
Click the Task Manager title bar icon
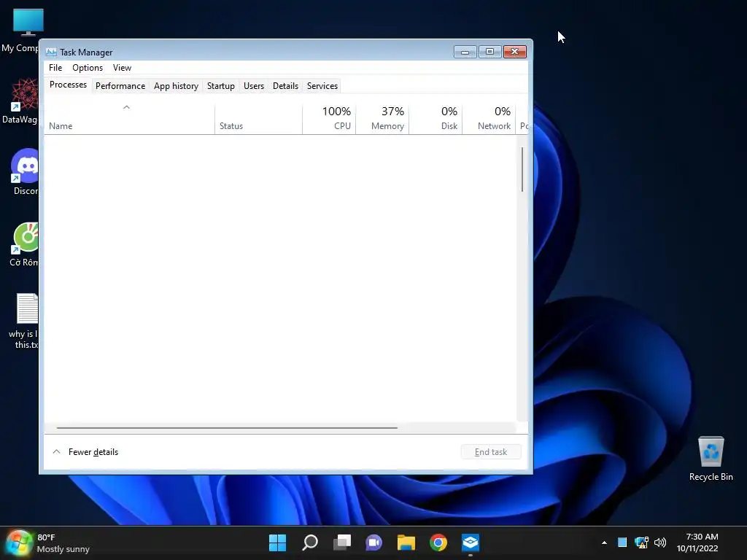point(51,52)
